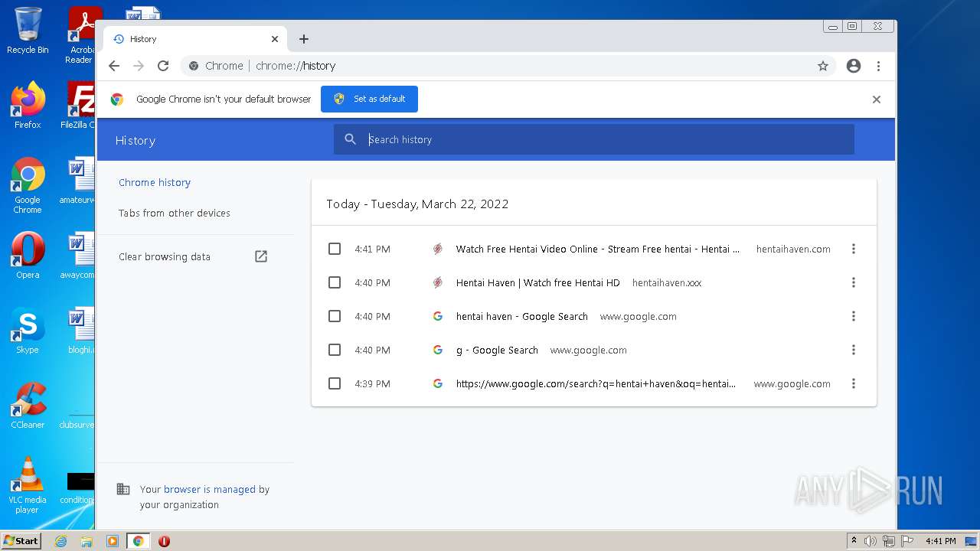Open actions menu for 'g - Google Search'
The height and width of the screenshot is (551, 980).
coord(854,350)
